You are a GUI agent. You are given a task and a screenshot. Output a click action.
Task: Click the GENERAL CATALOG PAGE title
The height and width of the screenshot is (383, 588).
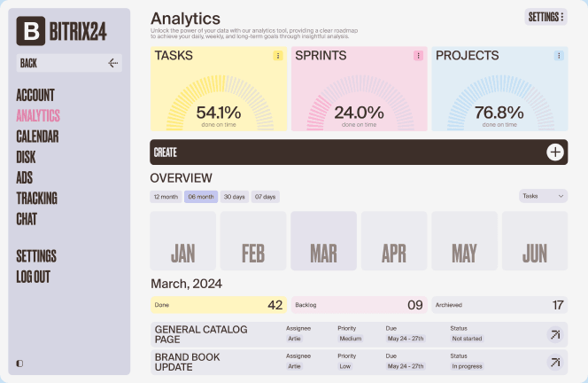click(x=201, y=334)
